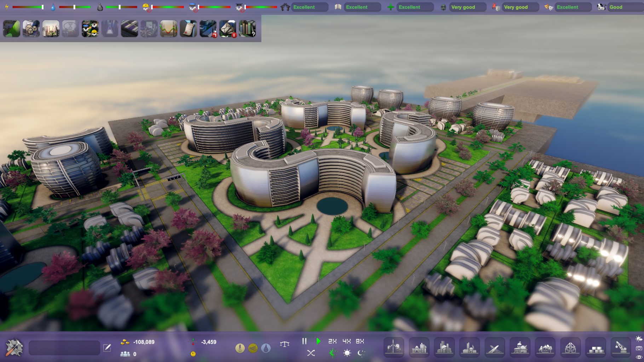Open the civic government buildings menu
Screen dimensions: 644x362
[x=520, y=347]
